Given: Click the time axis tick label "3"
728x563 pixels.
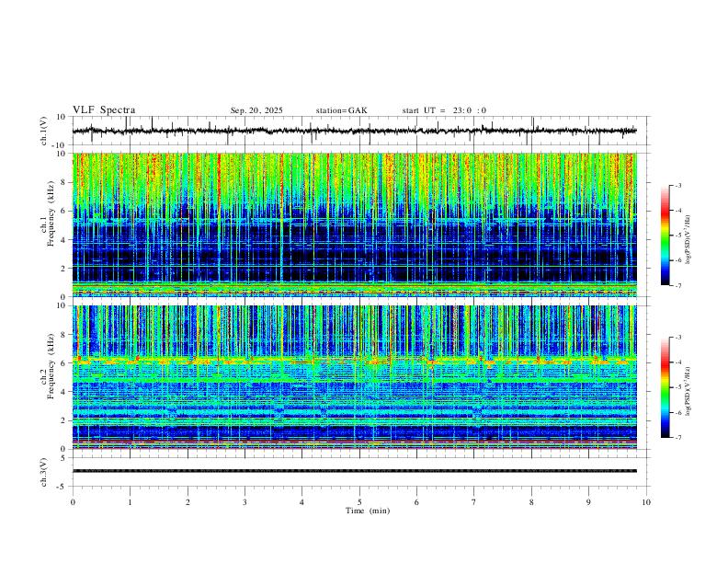Looking at the screenshot, I should (245, 502).
